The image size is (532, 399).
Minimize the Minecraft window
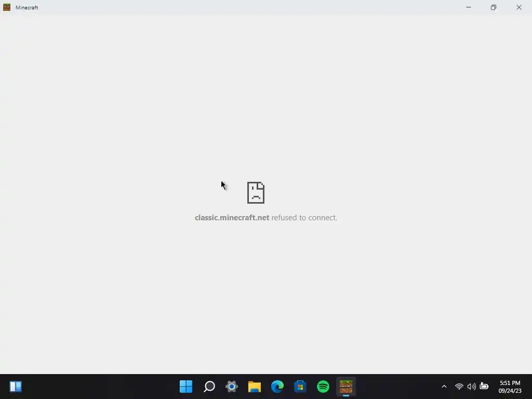pyautogui.click(x=469, y=7)
